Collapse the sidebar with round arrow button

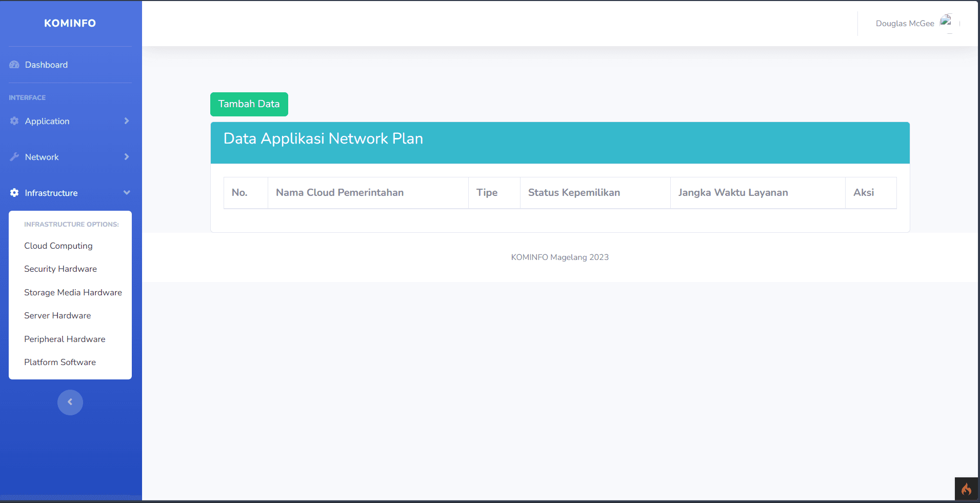pyautogui.click(x=70, y=403)
